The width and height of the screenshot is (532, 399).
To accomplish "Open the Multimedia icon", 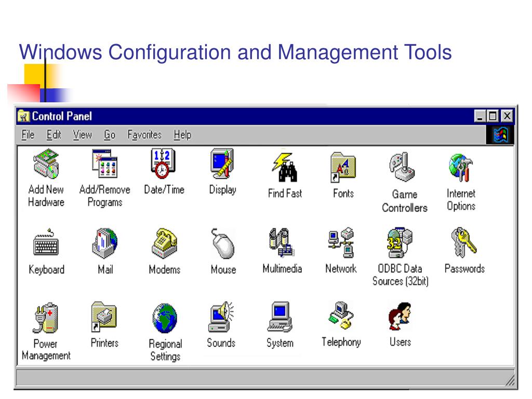I will 281,242.
